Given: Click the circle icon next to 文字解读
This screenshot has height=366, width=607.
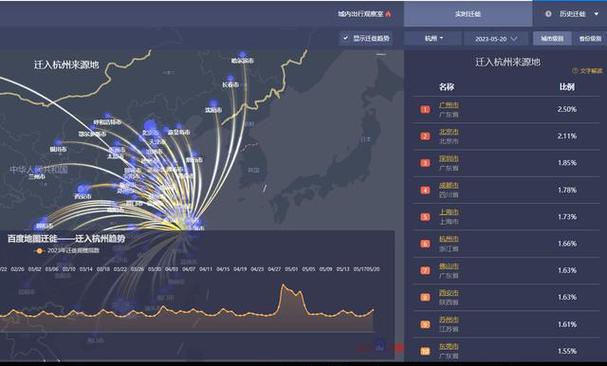Looking at the screenshot, I should coord(575,70).
